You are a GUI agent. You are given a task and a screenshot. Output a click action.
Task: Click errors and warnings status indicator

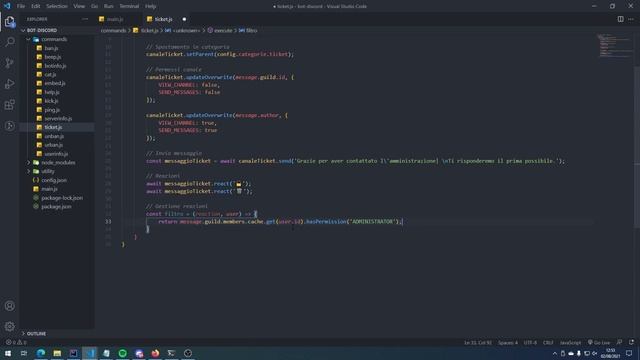tap(16, 342)
